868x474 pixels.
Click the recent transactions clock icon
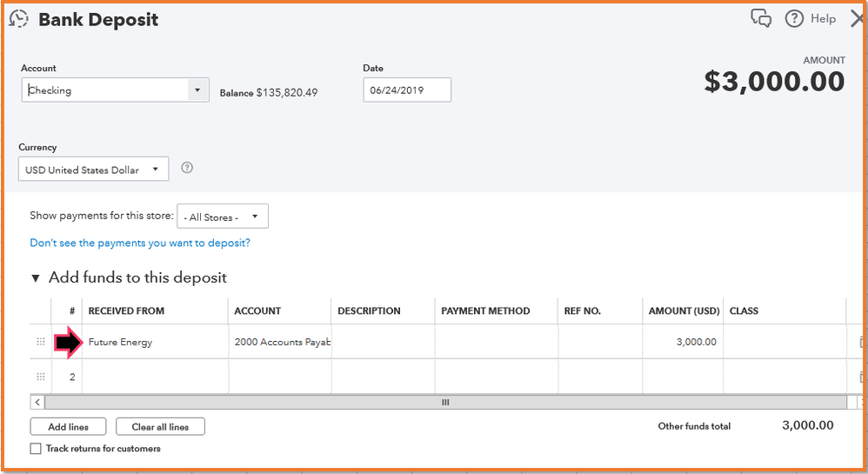pyautogui.click(x=18, y=18)
